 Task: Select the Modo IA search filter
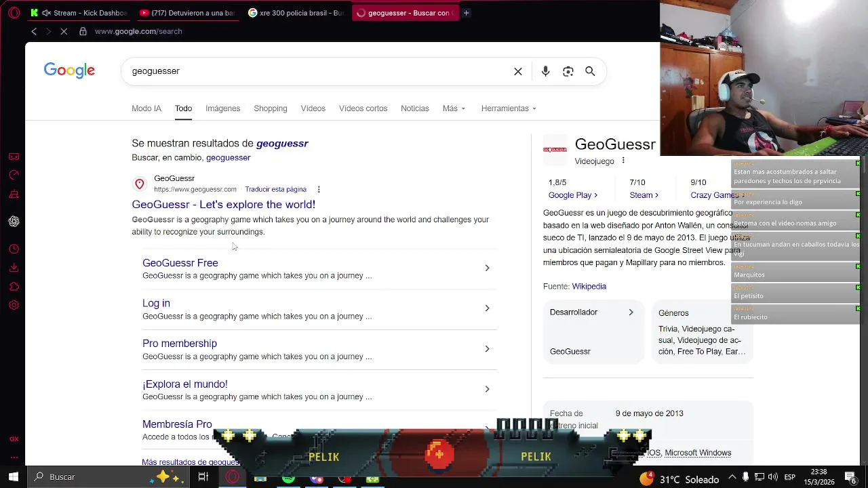pos(146,108)
